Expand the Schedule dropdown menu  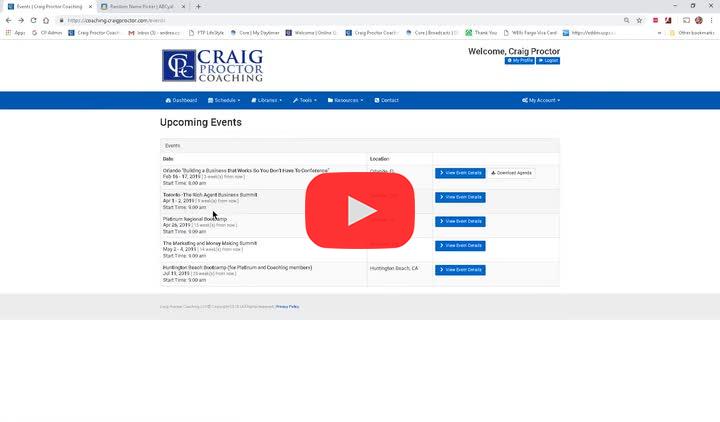click(x=225, y=100)
